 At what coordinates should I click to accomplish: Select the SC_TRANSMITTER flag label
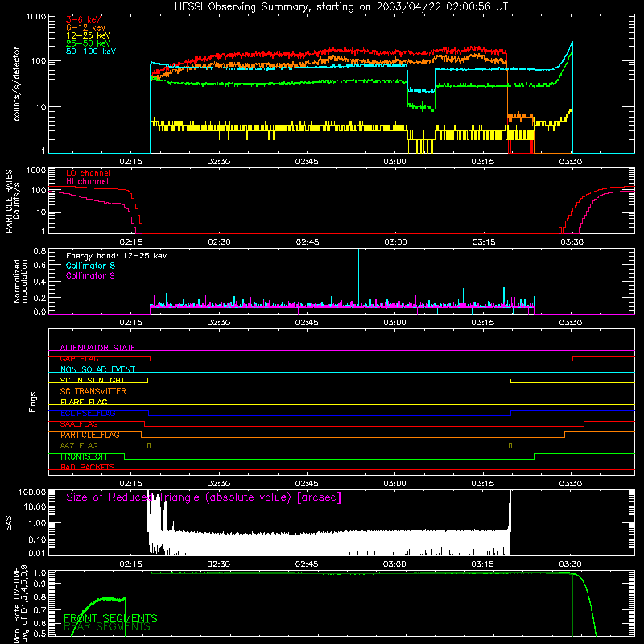click(93, 390)
